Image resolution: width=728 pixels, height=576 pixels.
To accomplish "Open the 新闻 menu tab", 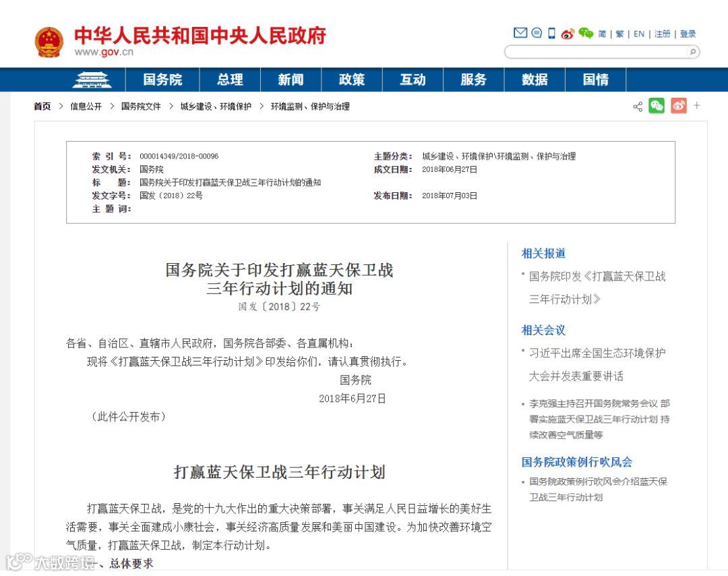I will [291, 80].
